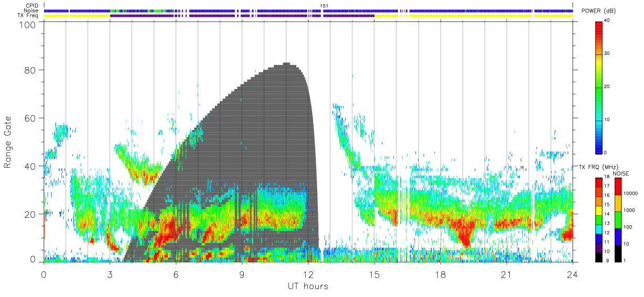
Task: Click the green 100 noise swatch
Action: click(617, 220)
